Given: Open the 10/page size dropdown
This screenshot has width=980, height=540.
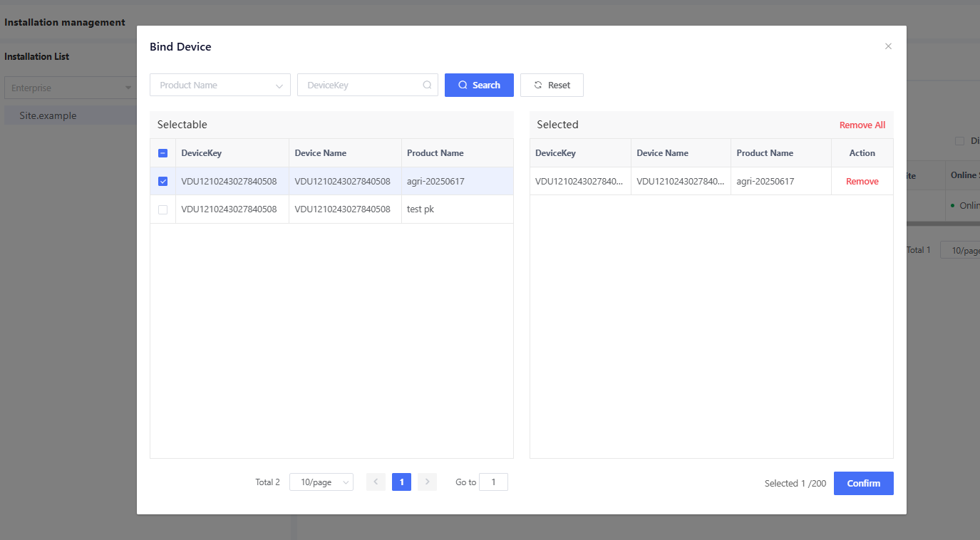Looking at the screenshot, I should point(321,482).
